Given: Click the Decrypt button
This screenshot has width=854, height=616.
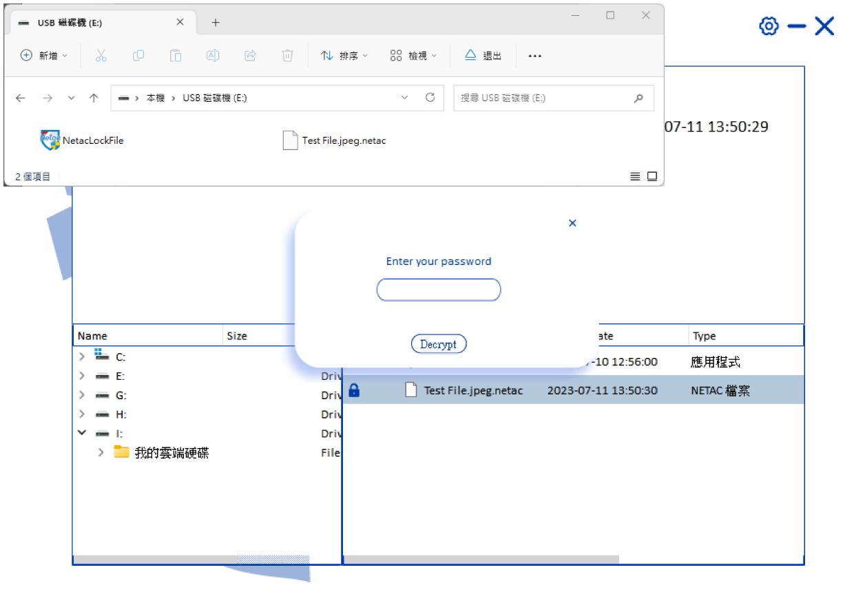Looking at the screenshot, I should [439, 344].
